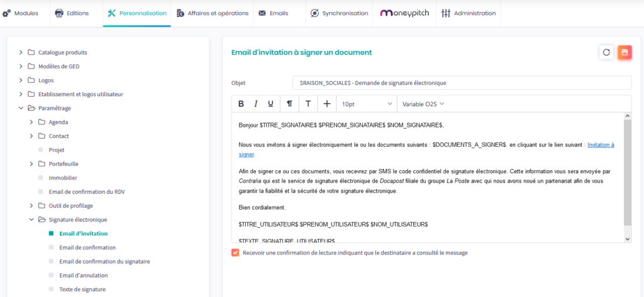Click the Objet subject input field
This screenshot has width=644, height=297.
tap(461, 83)
